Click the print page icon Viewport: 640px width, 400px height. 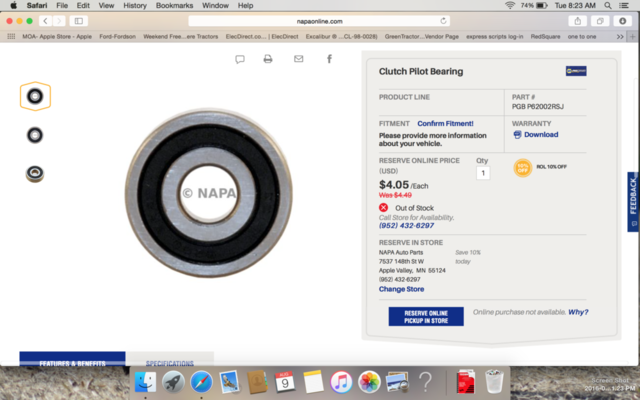[x=268, y=59]
